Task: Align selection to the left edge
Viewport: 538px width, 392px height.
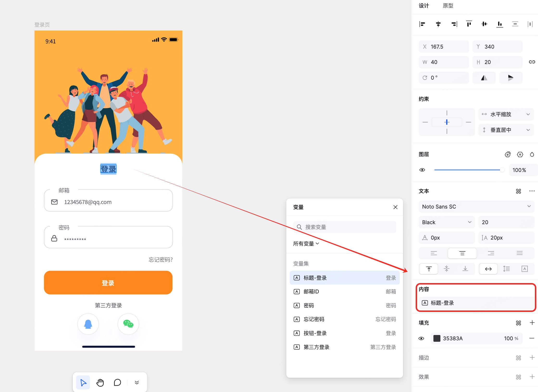Action: pos(422,24)
